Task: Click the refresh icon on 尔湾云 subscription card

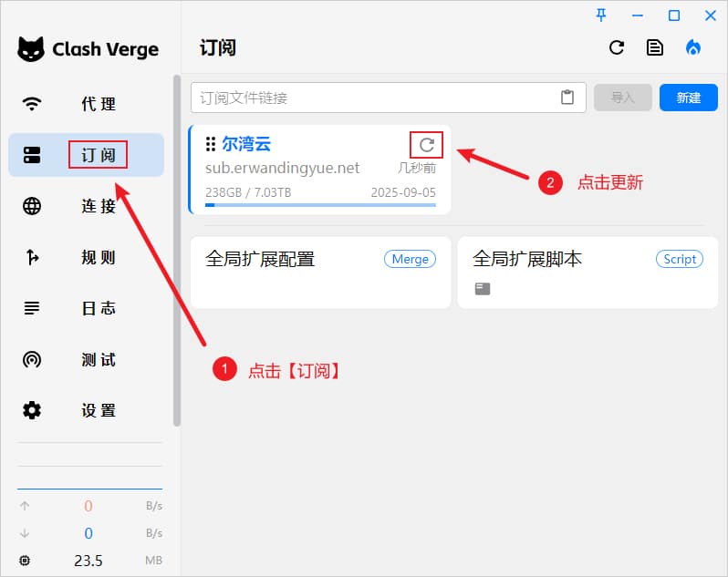Action: coord(427,145)
